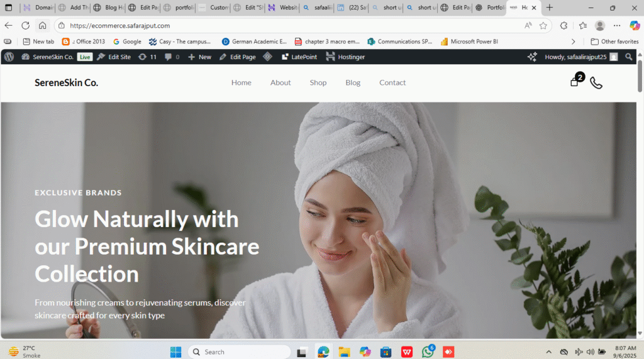Open the shopping cart icon
The width and height of the screenshot is (644, 359).
point(575,82)
